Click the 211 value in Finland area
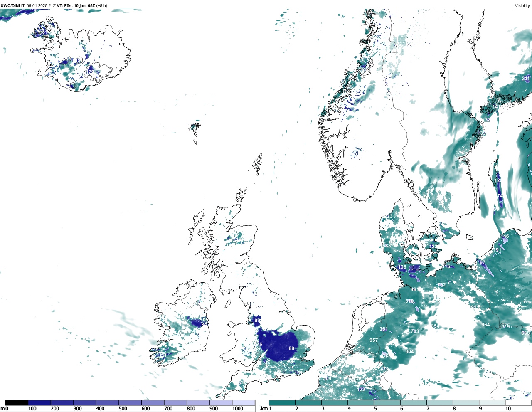The height and width of the screenshot is (412, 532). [526, 79]
